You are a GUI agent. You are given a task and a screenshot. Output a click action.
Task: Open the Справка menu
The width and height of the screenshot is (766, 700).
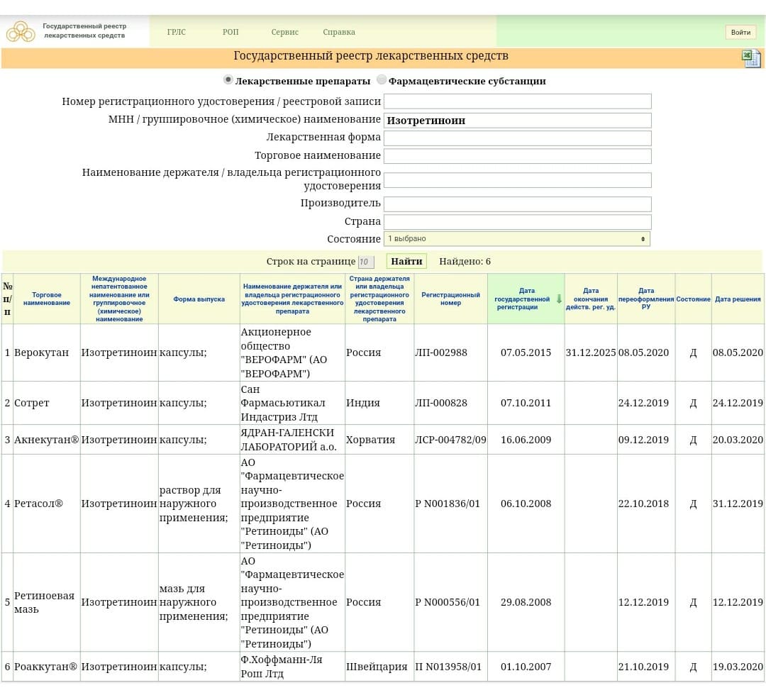point(338,32)
